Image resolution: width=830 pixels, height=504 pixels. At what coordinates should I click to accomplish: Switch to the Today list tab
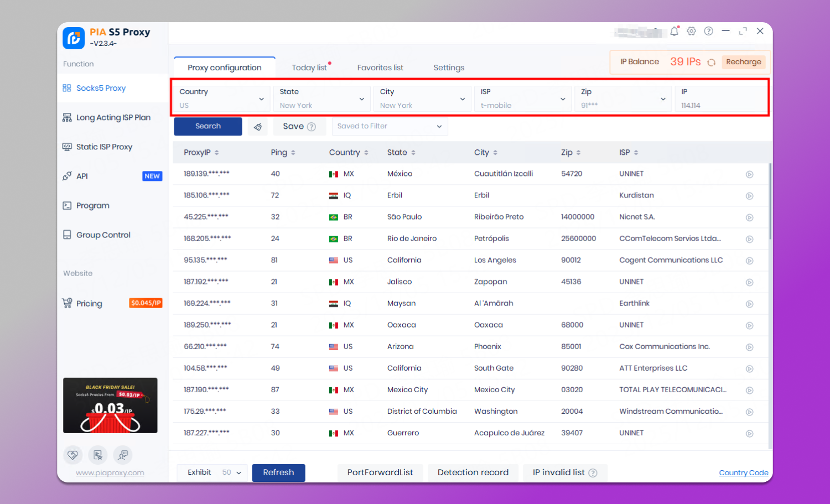point(309,67)
